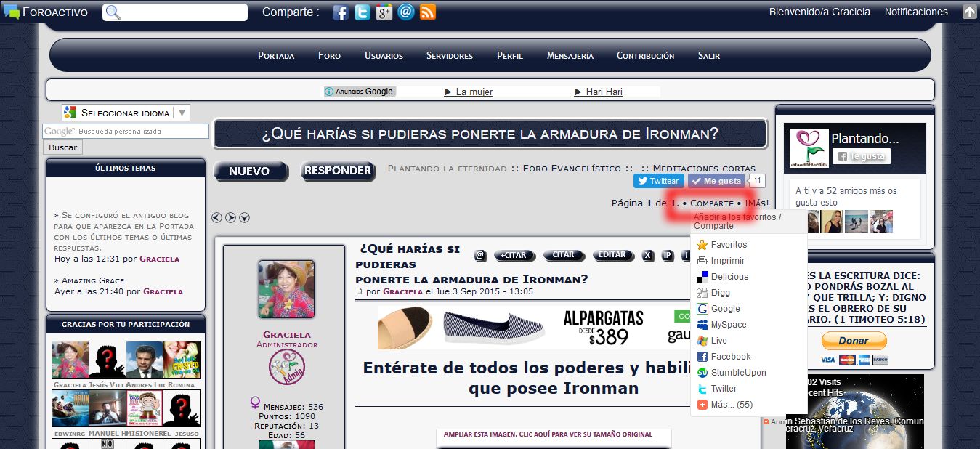Log out with Salir in navigation bar

point(709,56)
